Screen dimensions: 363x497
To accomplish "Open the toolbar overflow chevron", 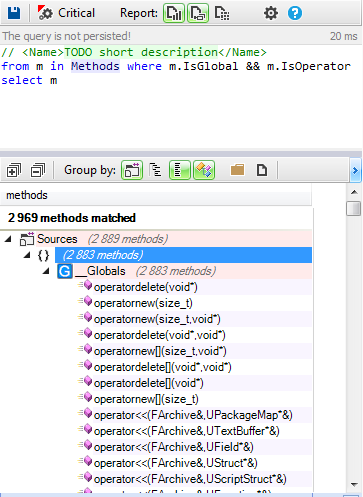I will click(355, 170).
